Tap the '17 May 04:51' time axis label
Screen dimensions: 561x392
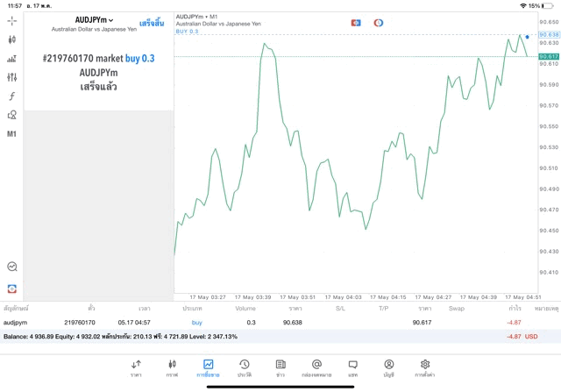pos(522,297)
